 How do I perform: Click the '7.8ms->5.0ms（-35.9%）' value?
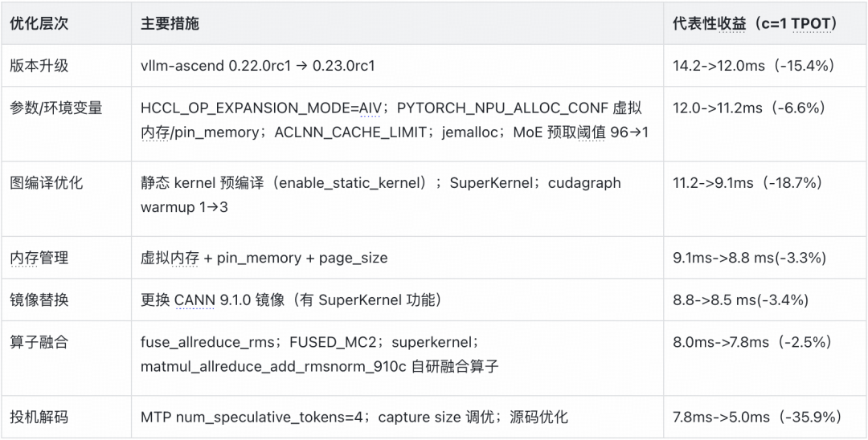click(757, 418)
